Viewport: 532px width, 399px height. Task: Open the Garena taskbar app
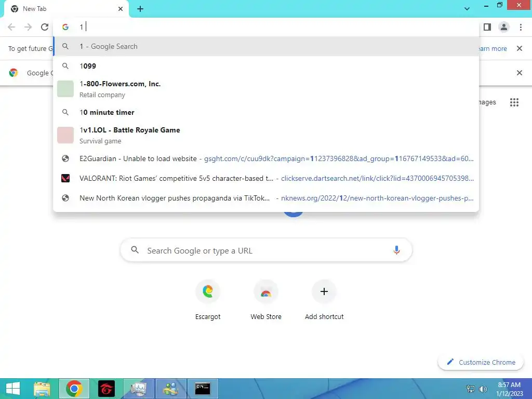click(x=107, y=389)
